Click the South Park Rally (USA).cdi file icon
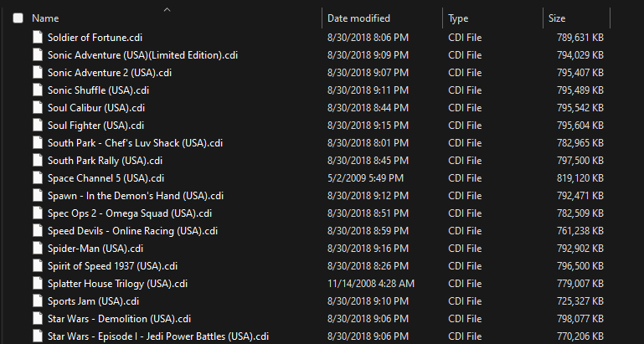The width and height of the screenshot is (644, 344). tap(38, 161)
